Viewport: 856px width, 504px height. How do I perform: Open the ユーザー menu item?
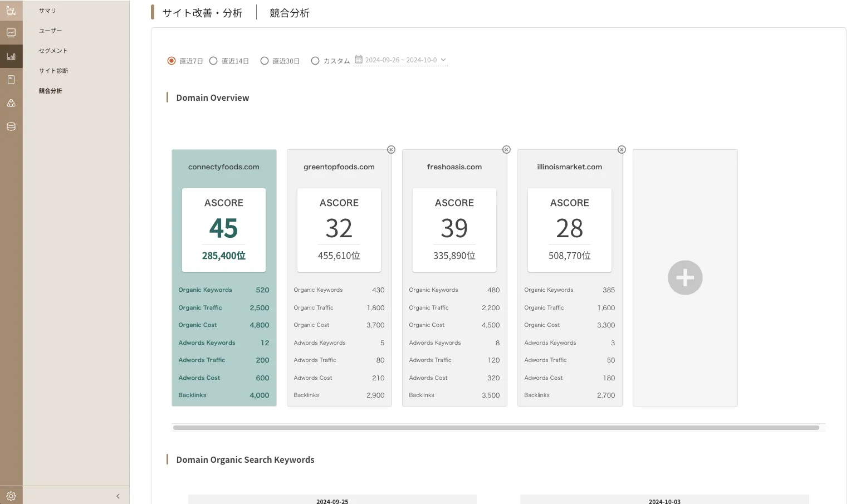pos(50,31)
